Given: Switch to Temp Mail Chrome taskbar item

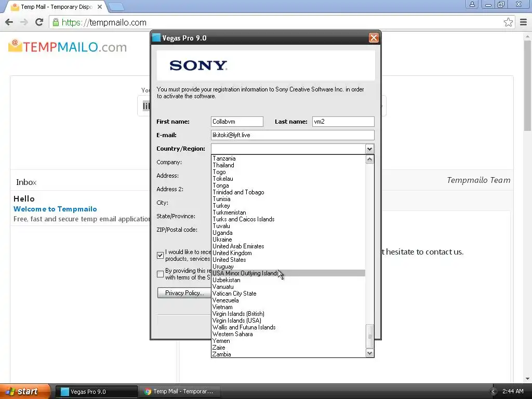Looking at the screenshot, I should (180, 392).
